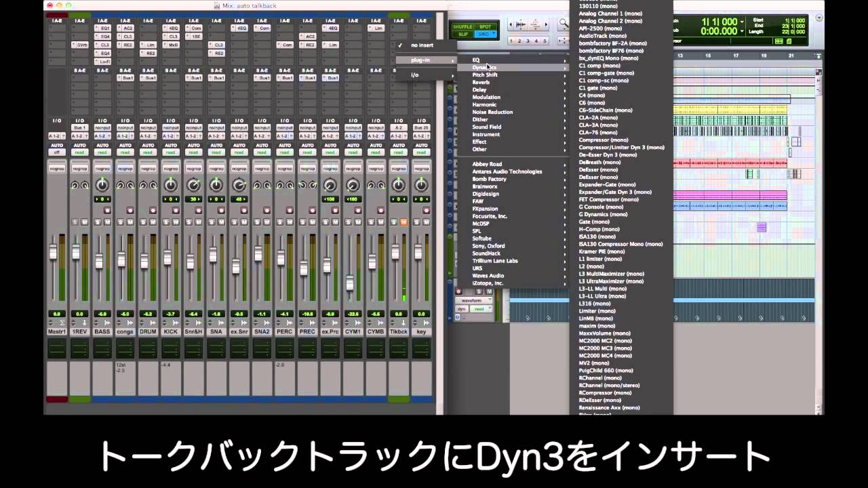
Task: Enable Slip edit mode
Action: 463,34
